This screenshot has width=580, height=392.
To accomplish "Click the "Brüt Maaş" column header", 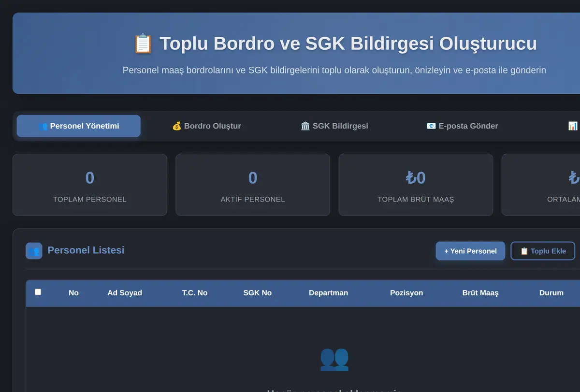I will [480, 293].
